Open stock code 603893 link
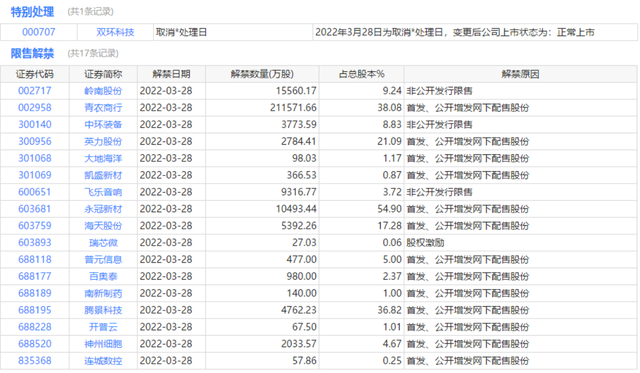The width and height of the screenshot is (640, 373). pos(35,242)
